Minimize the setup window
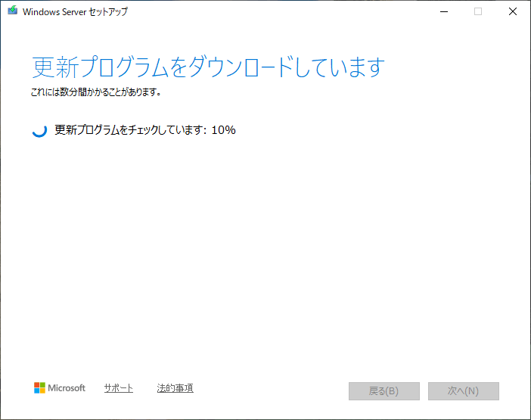 (x=442, y=11)
